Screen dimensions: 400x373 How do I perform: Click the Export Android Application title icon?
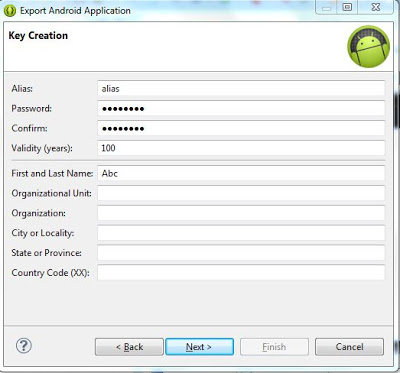point(10,11)
